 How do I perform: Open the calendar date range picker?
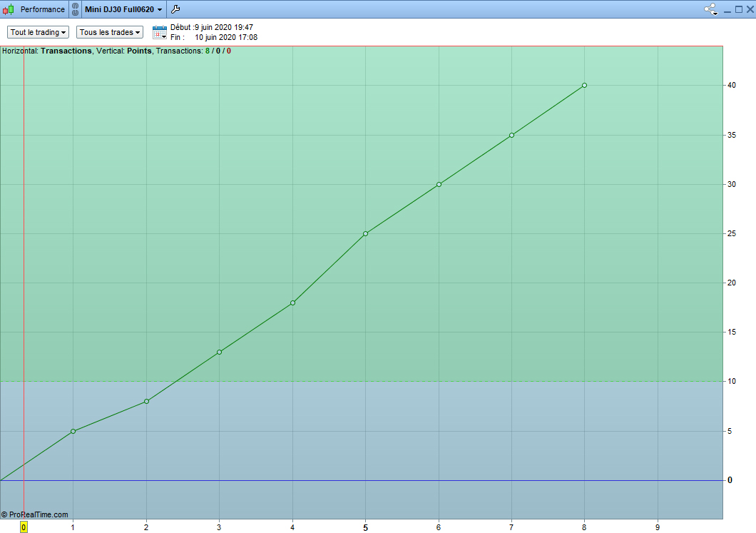[160, 32]
